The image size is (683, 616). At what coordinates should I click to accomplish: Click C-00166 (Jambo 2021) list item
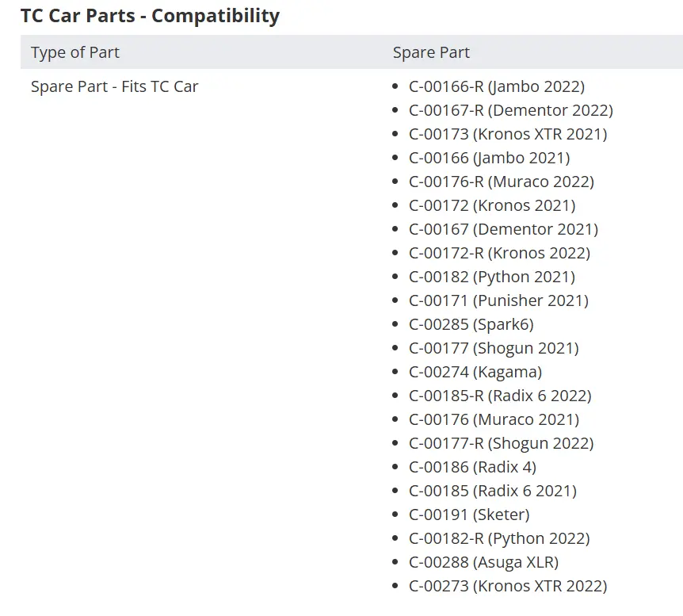pos(489,158)
